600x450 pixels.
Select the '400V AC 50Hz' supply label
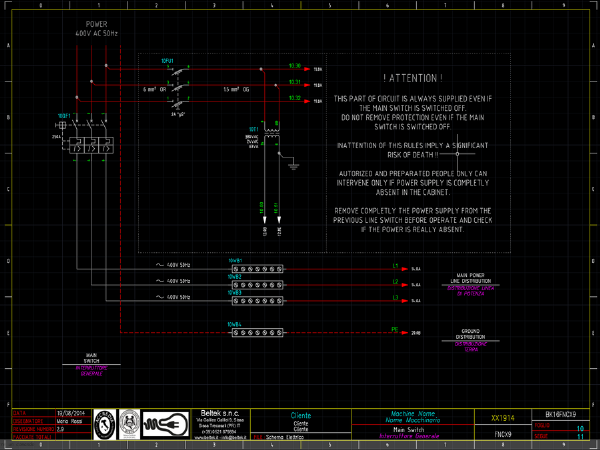(x=96, y=34)
